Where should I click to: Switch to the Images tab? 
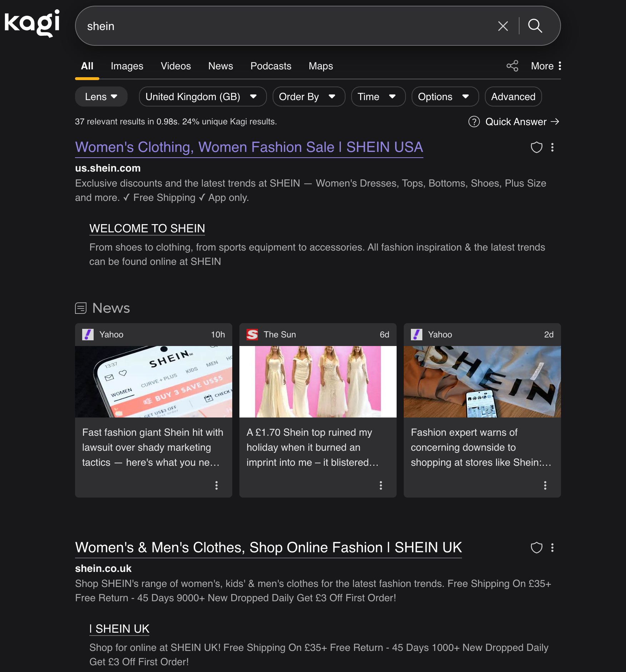(127, 66)
